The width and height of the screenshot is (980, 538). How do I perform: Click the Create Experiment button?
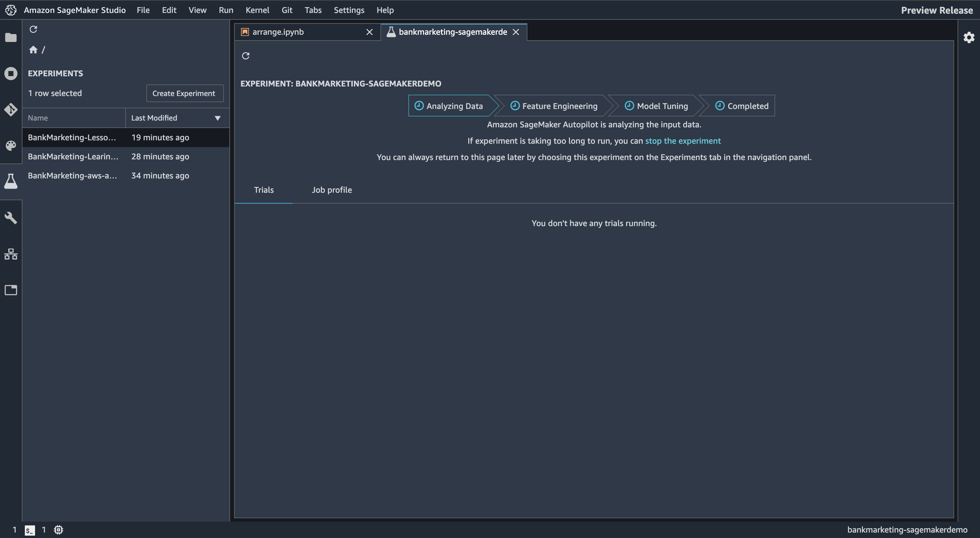pos(184,93)
